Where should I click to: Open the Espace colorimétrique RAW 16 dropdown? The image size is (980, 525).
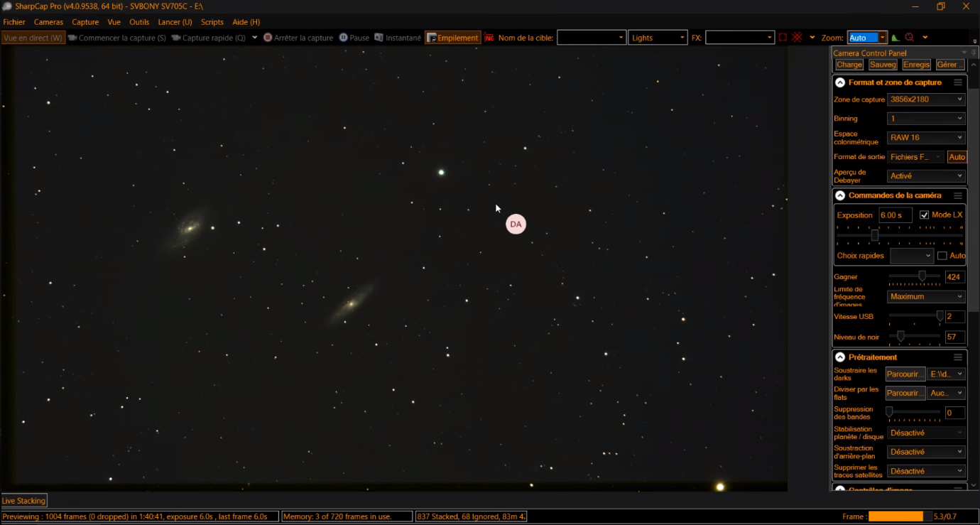(x=926, y=138)
